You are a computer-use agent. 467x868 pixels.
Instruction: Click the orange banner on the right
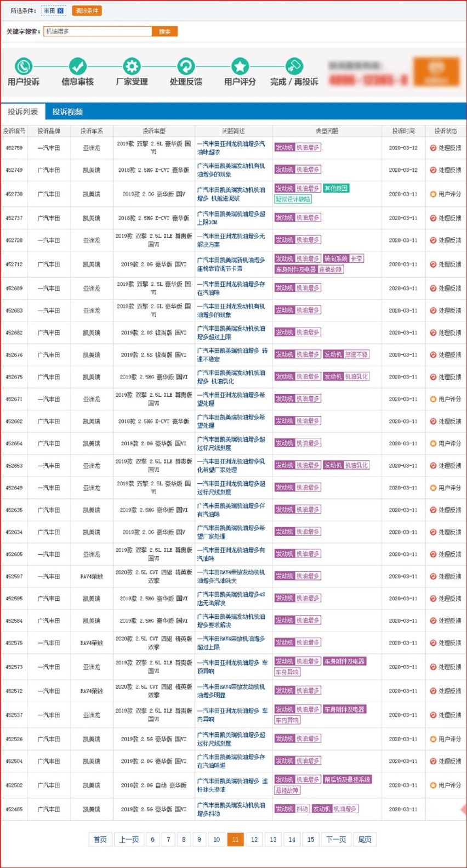(436, 72)
